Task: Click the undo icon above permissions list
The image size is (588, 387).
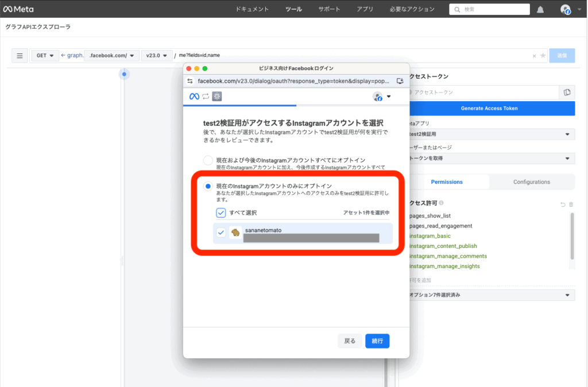Action: coord(563,204)
